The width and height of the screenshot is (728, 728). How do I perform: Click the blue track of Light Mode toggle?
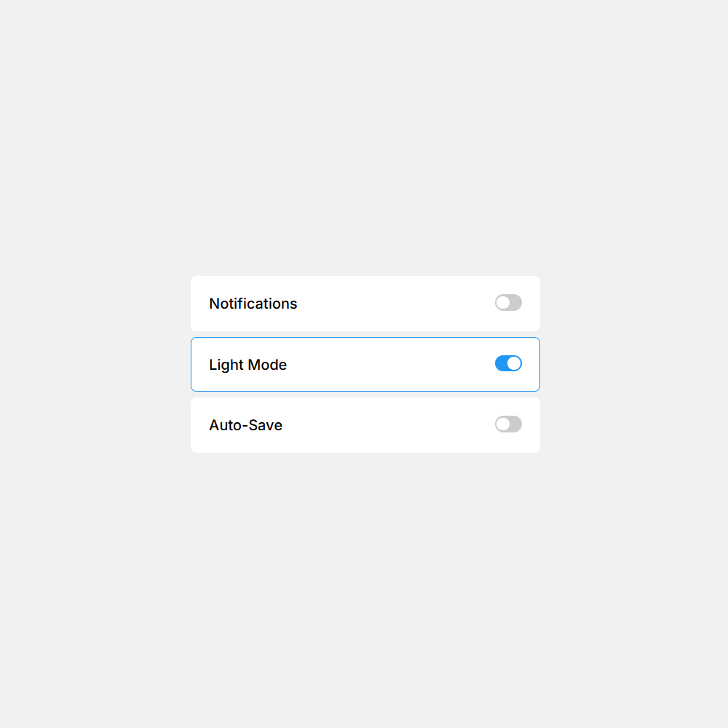pos(501,363)
